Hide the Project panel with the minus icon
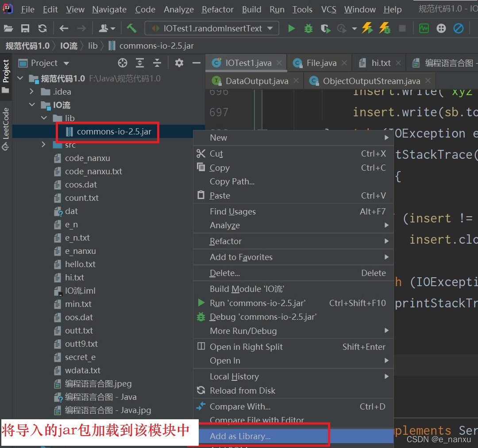 point(197,63)
